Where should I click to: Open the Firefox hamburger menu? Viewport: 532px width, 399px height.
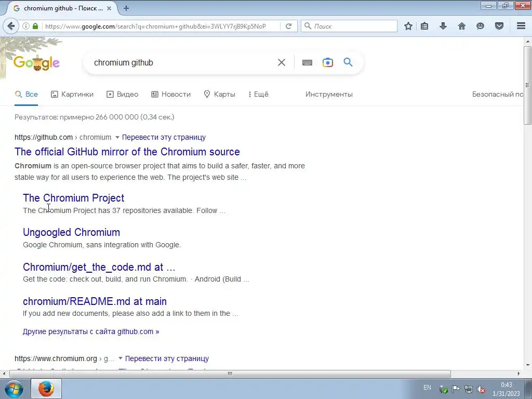click(x=521, y=26)
